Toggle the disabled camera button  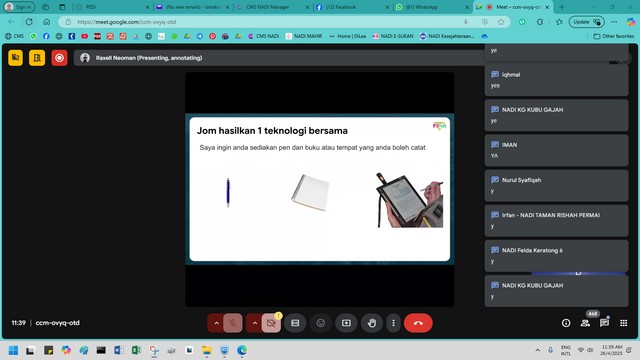(x=271, y=323)
